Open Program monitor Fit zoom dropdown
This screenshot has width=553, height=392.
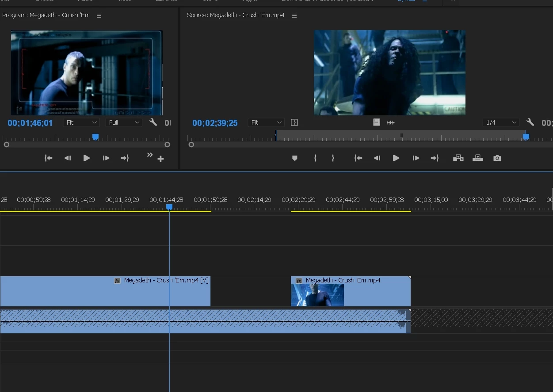[81, 122]
